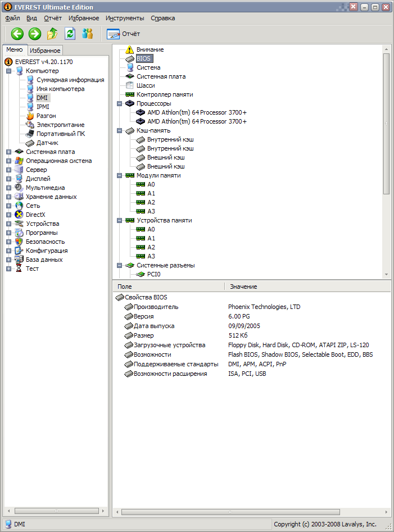The height and width of the screenshot is (532, 394).
Task: Click the Конфигурация icon
Action: [19, 251]
